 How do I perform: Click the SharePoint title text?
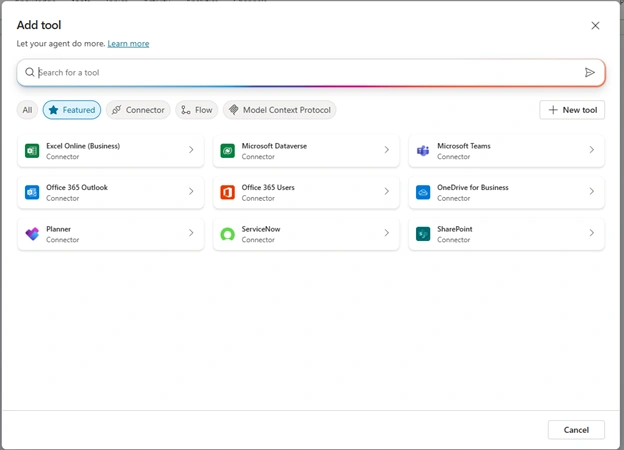454,229
